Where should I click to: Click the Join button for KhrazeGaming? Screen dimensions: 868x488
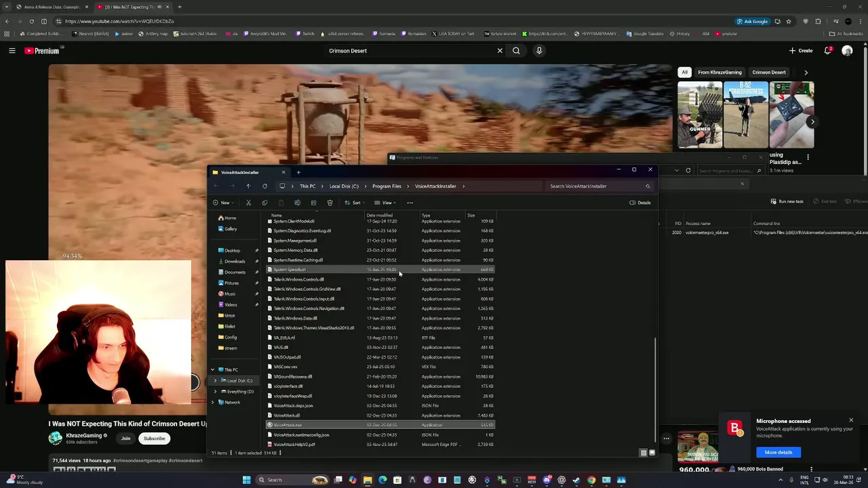[x=125, y=439]
